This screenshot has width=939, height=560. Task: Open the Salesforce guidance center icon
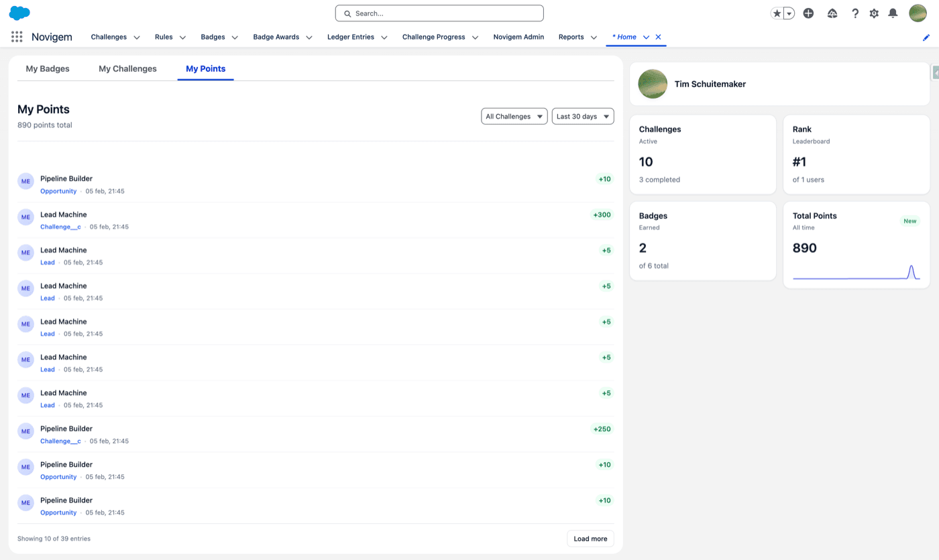pyautogui.click(x=832, y=13)
